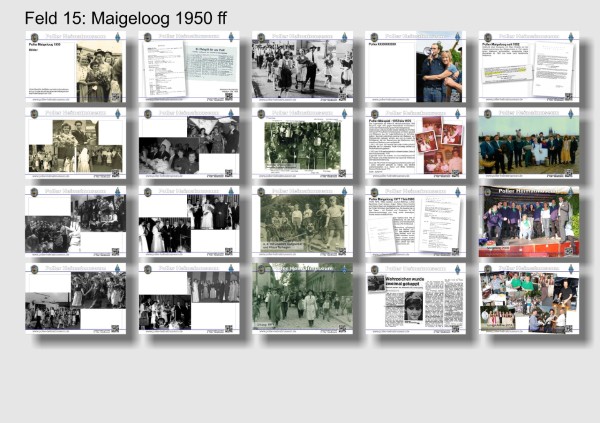
Task: Click the crest logo on the street dancing slide
Action: [x=260, y=38]
